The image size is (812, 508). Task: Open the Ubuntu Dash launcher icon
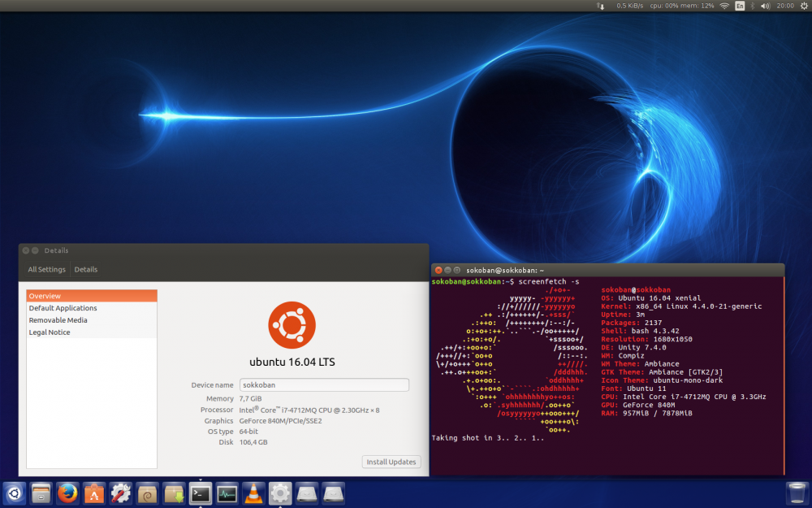coord(15,493)
